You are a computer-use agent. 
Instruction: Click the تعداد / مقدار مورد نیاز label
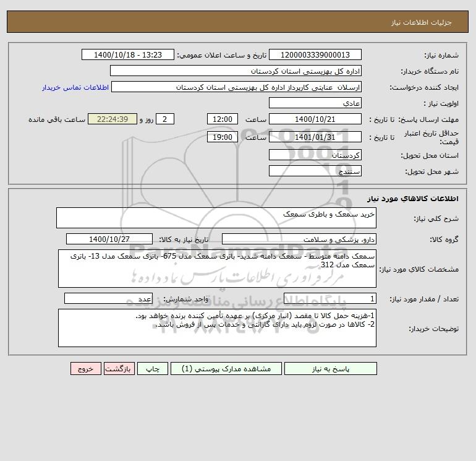[x=424, y=299]
